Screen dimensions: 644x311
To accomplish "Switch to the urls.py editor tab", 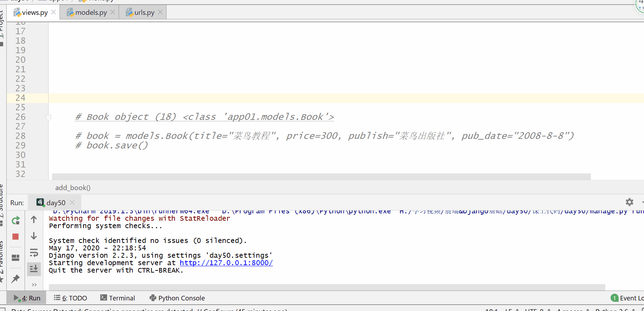I will [x=144, y=12].
